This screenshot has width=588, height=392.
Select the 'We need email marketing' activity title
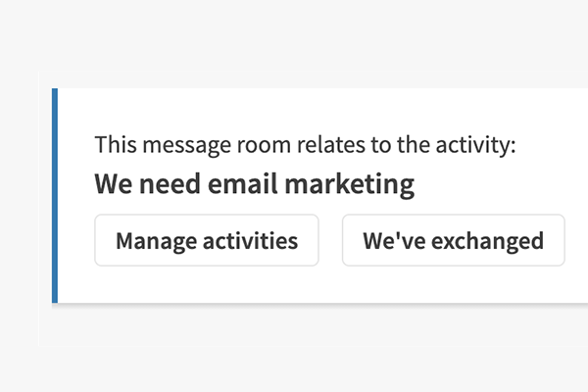[x=255, y=184]
